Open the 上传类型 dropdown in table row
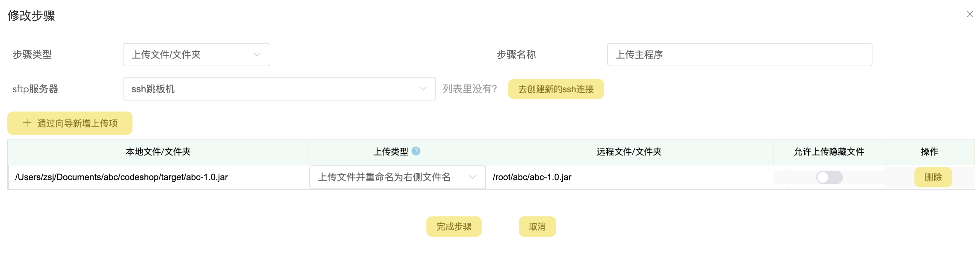 click(397, 177)
